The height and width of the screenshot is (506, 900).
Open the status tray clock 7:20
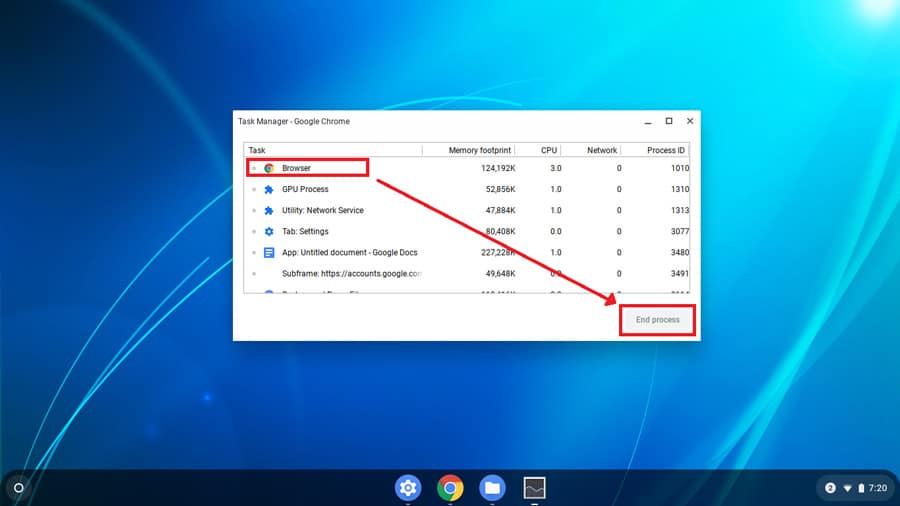(x=878, y=488)
